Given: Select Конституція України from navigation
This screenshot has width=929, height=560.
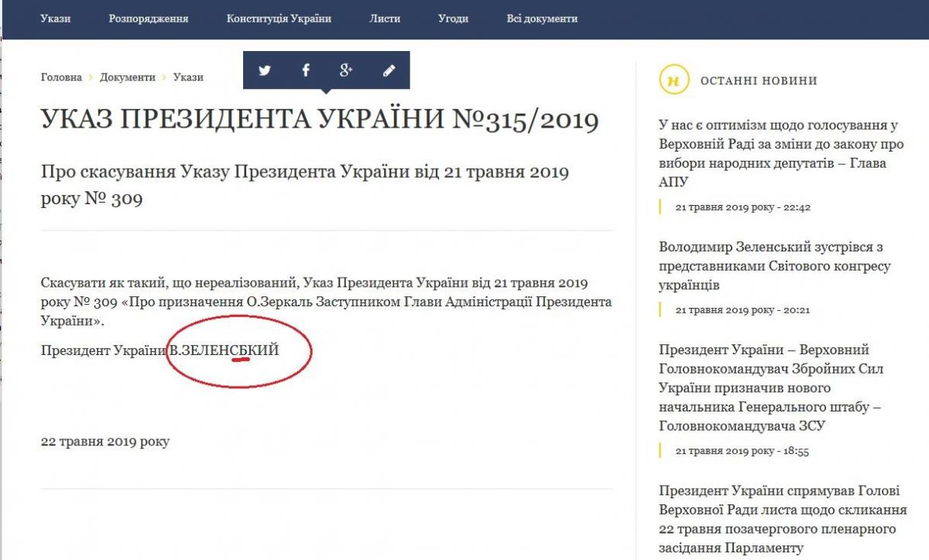Looking at the screenshot, I should point(277,18).
